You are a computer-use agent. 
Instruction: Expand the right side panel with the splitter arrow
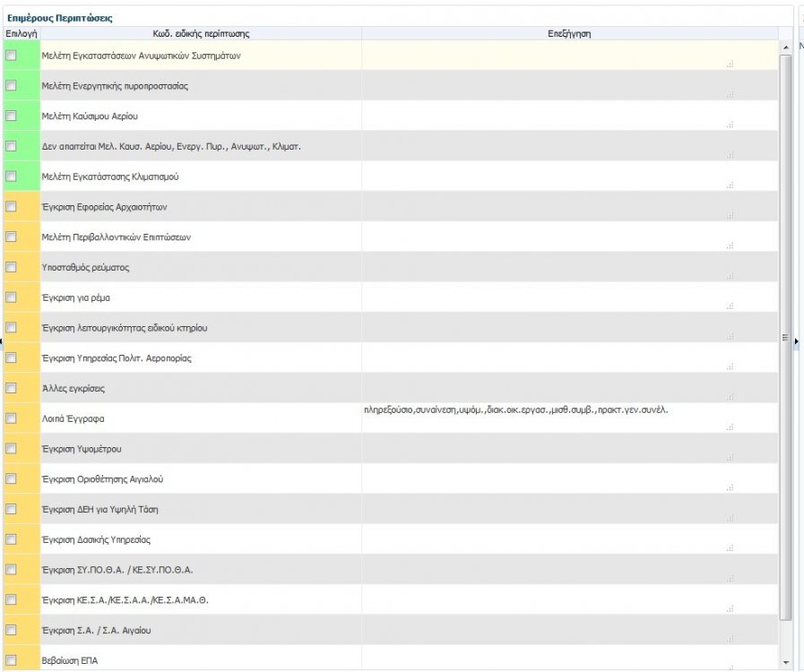pyautogui.click(x=797, y=341)
